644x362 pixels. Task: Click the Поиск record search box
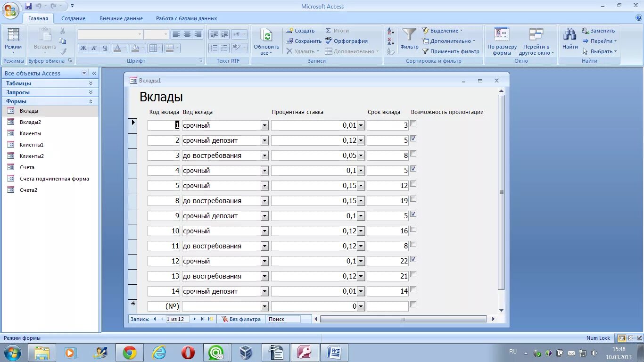284,319
